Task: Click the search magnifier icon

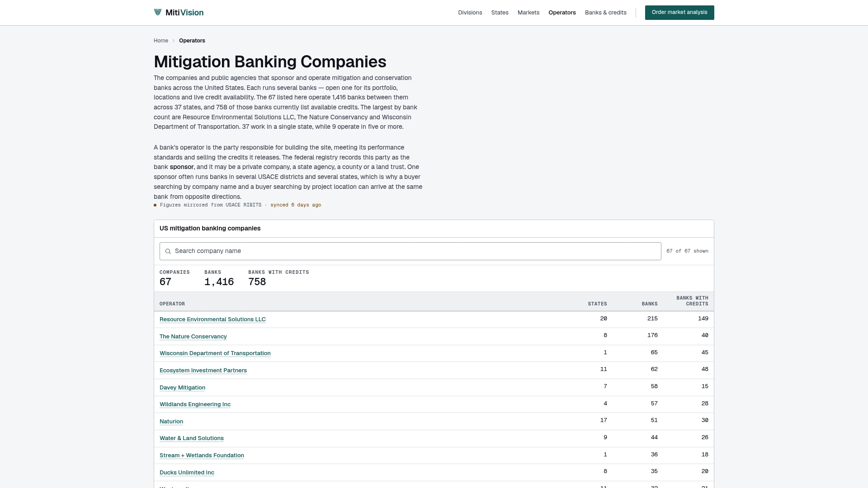Action: [x=168, y=251]
